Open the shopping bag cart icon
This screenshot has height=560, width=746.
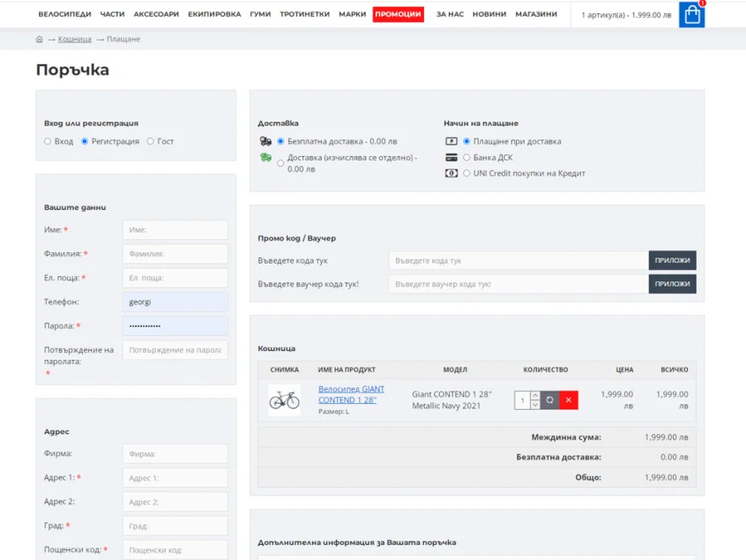(691, 15)
